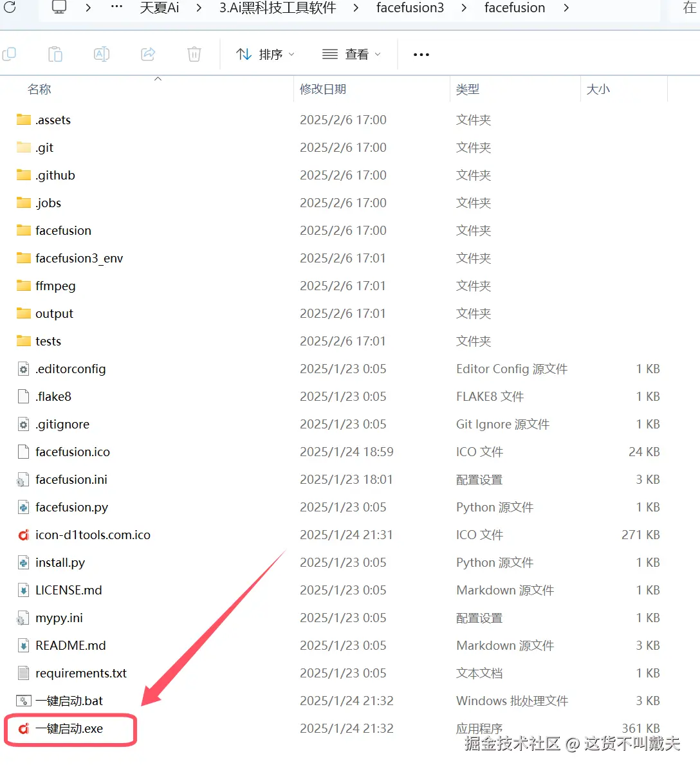This screenshot has width=700, height=772.
Task: Select the tests folder icon
Action: click(x=24, y=341)
